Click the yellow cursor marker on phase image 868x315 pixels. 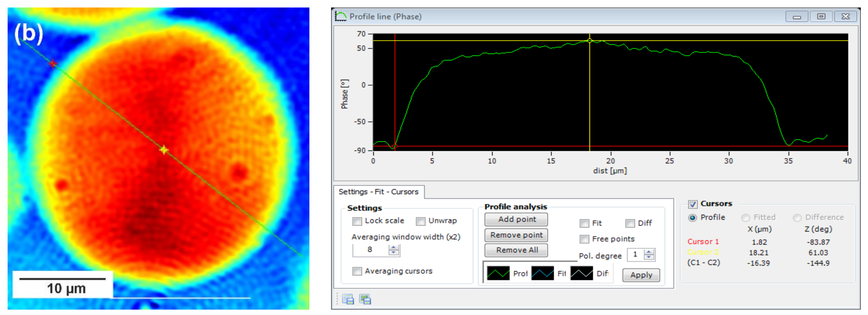pyautogui.click(x=164, y=149)
